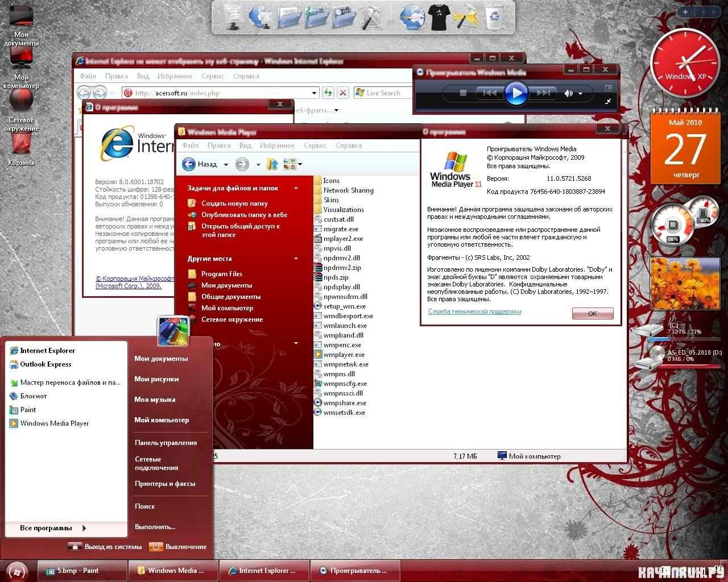Open the Правка menu in Explorer window

point(219,145)
